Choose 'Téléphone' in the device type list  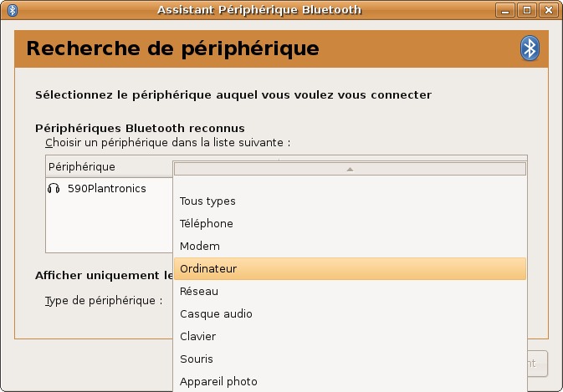pyautogui.click(x=207, y=224)
